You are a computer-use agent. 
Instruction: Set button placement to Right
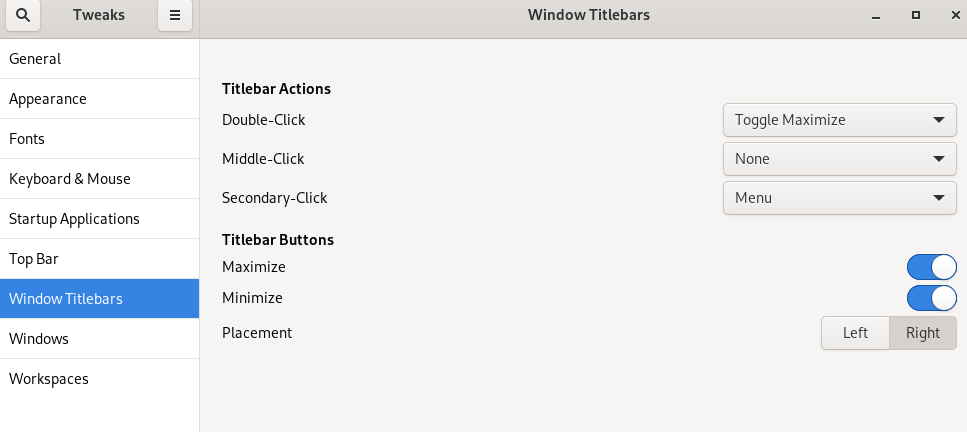pyautogui.click(x=923, y=333)
